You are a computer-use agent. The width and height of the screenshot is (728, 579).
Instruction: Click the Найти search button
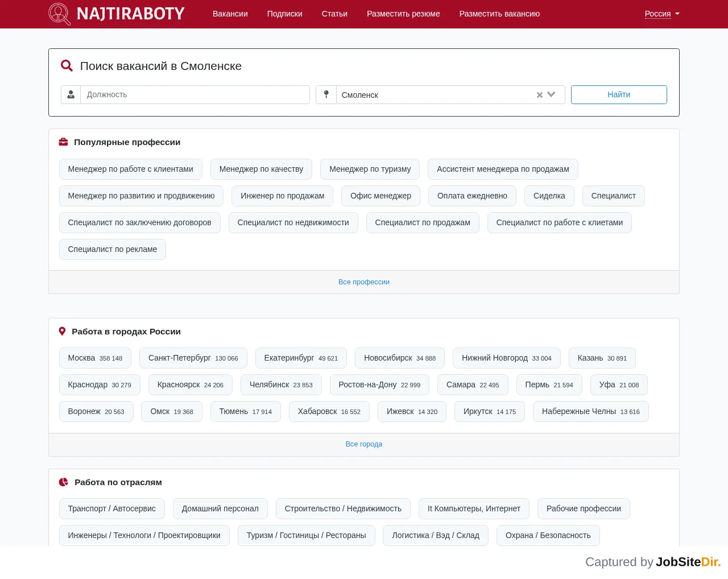[619, 94]
